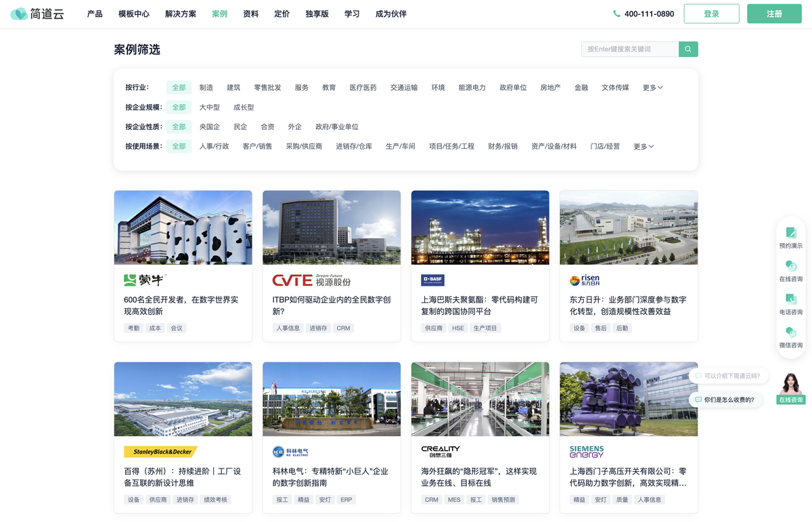Open 上海巴斯夫聚氨酯 case title

click(480, 305)
